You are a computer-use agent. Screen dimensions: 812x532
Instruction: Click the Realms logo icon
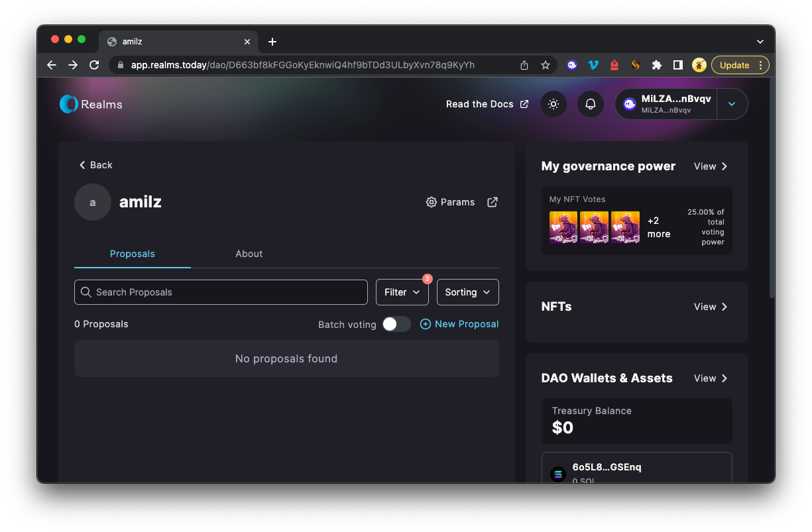pos(69,104)
